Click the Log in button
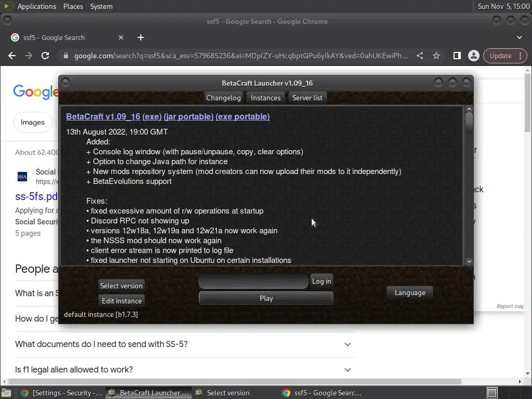This screenshot has height=399, width=532. tap(322, 281)
